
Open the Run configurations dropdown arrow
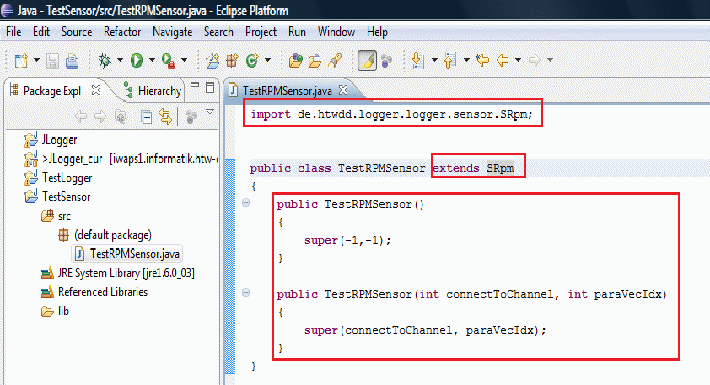tap(152, 60)
